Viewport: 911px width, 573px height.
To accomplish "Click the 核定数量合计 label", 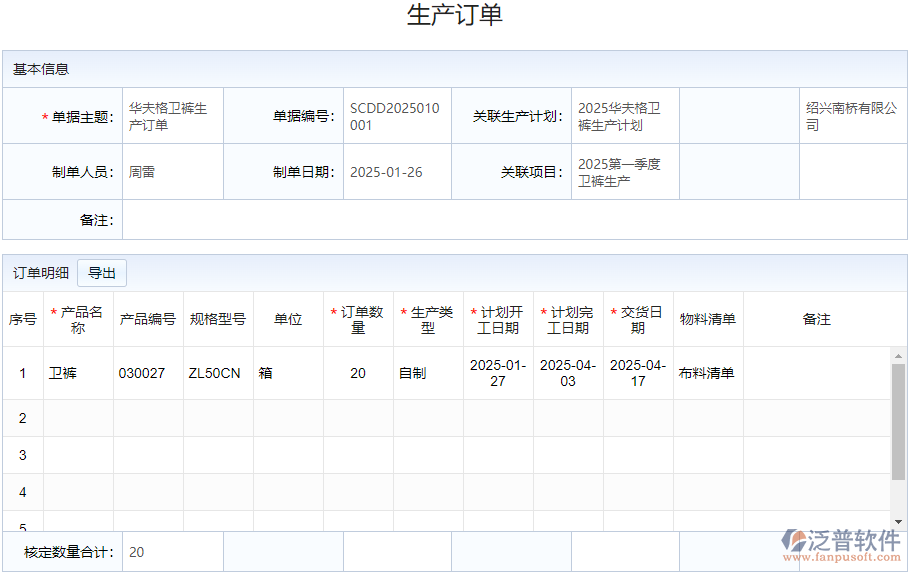I will point(69,552).
